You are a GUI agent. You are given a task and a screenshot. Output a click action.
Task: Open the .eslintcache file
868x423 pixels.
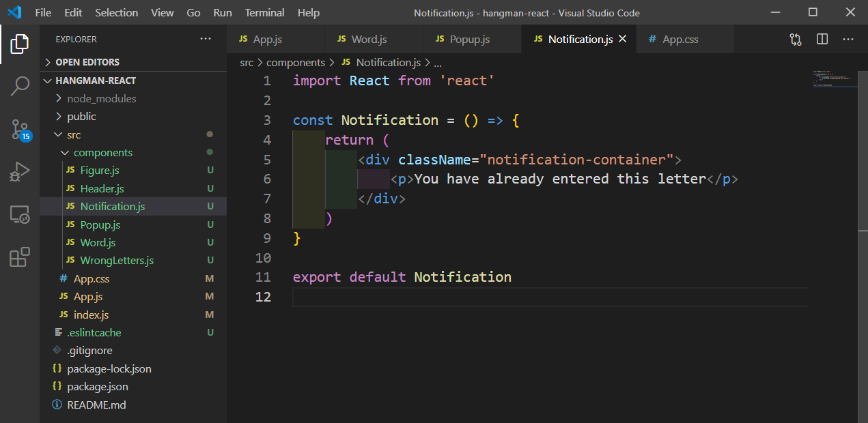[x=133, y=333]
